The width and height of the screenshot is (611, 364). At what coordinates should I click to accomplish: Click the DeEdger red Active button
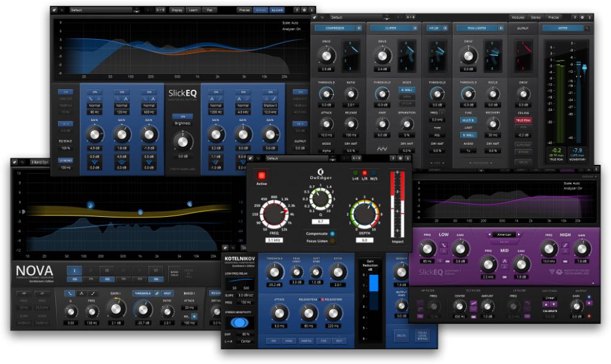click(x=262, y=175)
